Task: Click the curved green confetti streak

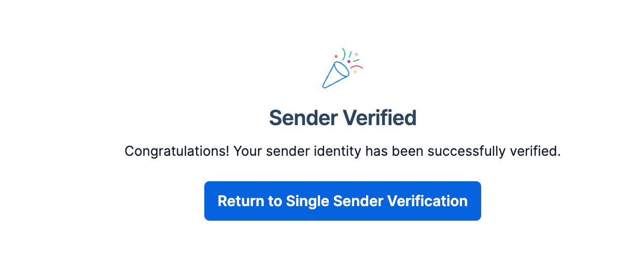Action: pos(344,53)
